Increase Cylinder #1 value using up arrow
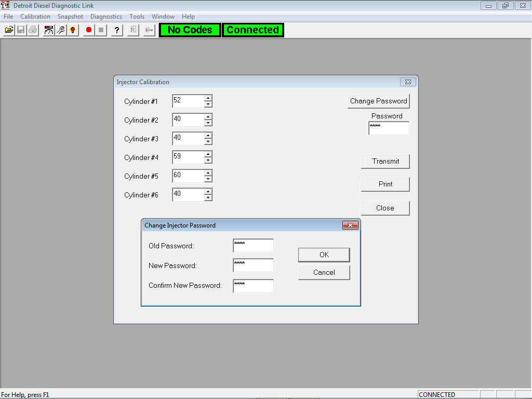This screenshot has width=532, height=399. 208,99
